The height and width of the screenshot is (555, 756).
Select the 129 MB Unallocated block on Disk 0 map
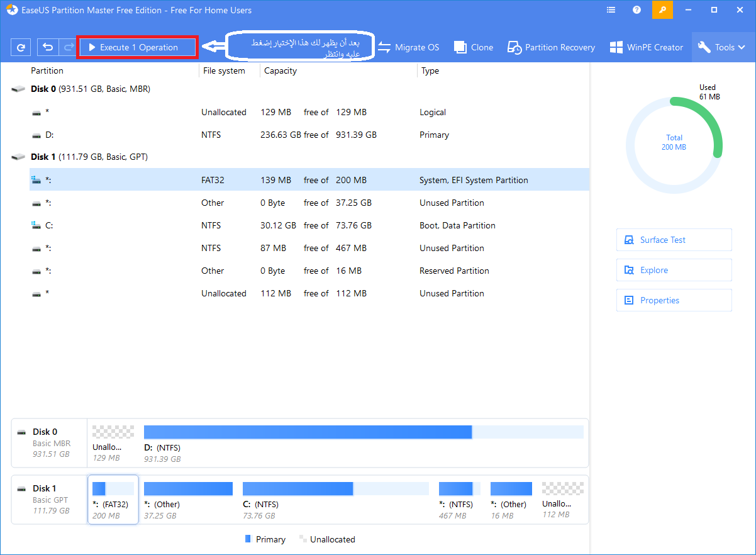click(113, 444)
